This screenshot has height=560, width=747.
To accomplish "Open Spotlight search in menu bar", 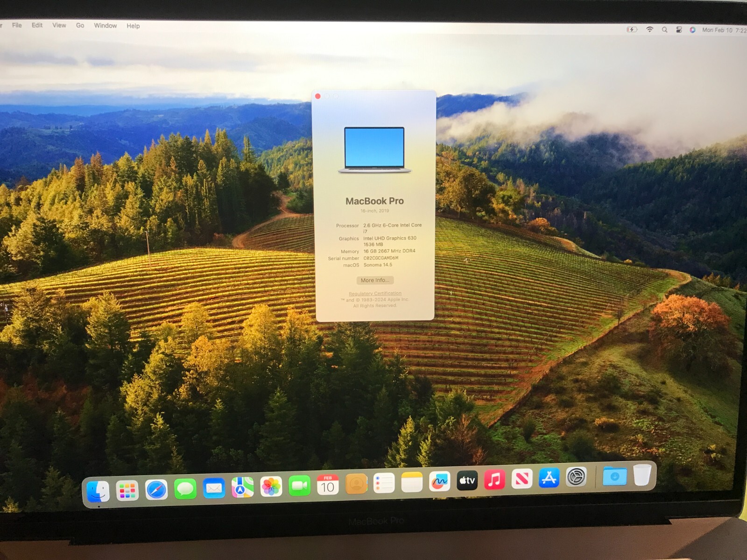I will 664,29.
